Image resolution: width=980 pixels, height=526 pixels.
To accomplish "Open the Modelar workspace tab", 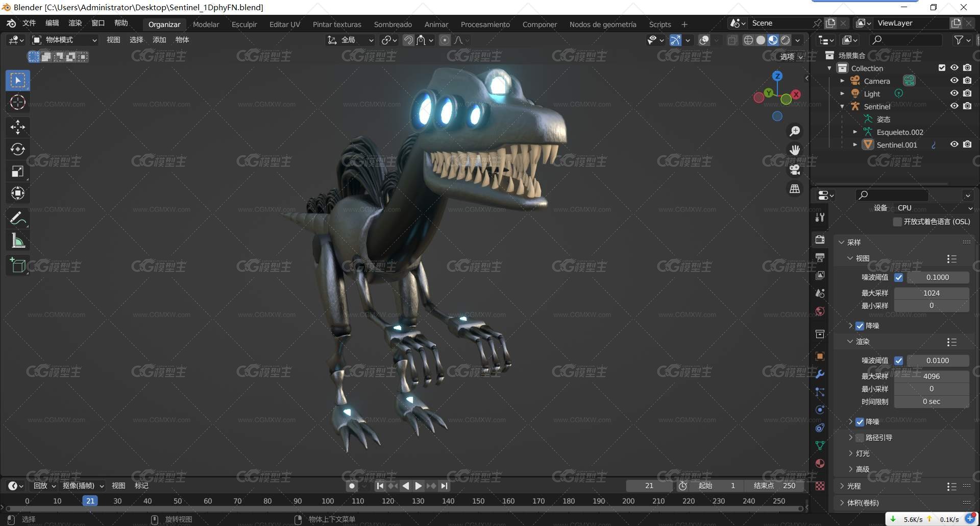I will (x=206, y=24).
